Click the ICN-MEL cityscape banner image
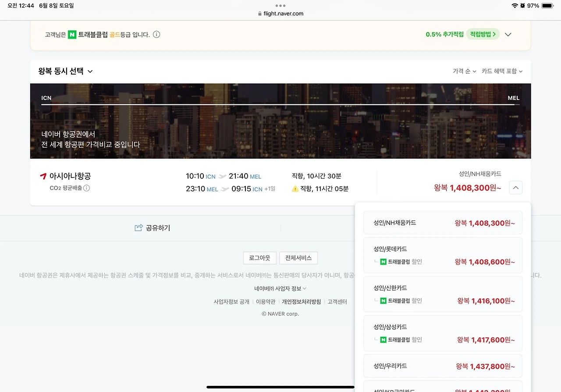 (280, 121)
